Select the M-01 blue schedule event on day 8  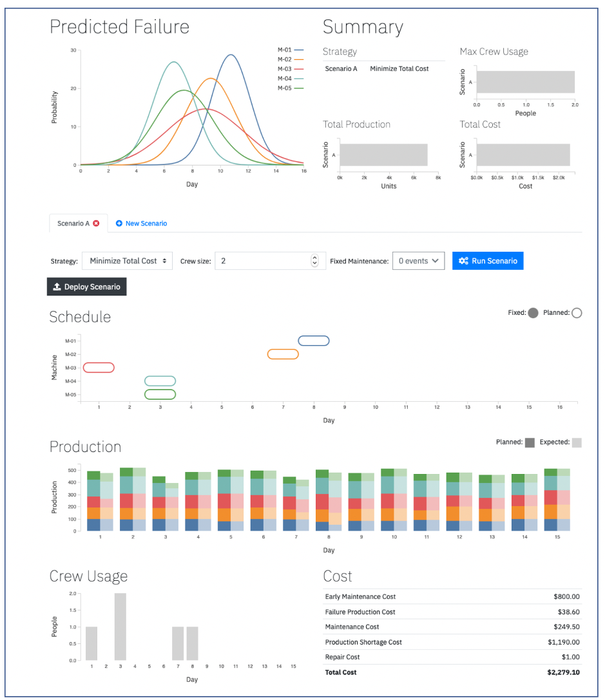tap(313, 341)
